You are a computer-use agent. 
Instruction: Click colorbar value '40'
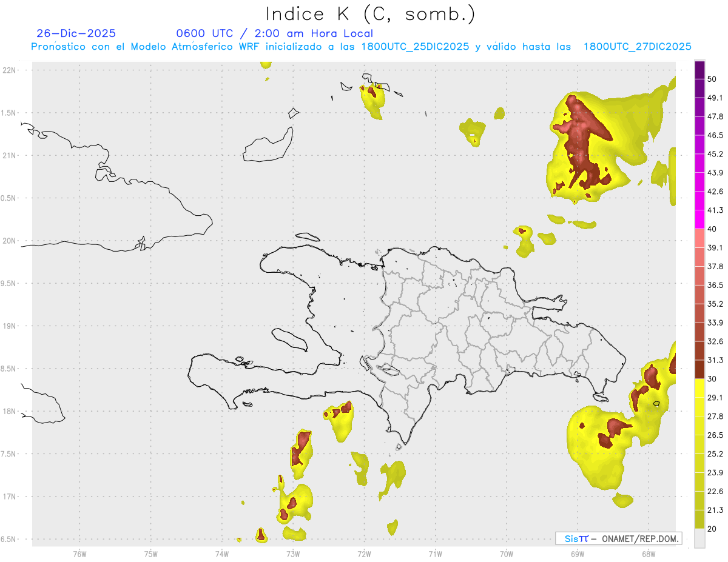click(712, 229)
